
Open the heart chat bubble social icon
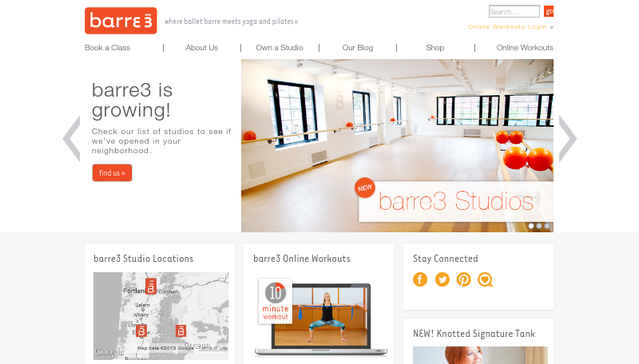(486, 279)
